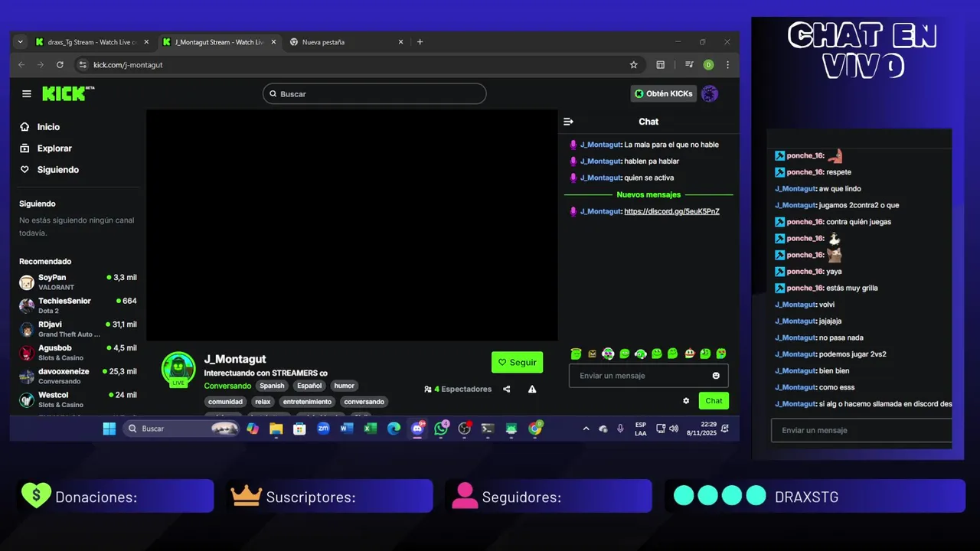Open ESP LAA language selector
Screen dimensions: 980x551
(x=641, y=429)
